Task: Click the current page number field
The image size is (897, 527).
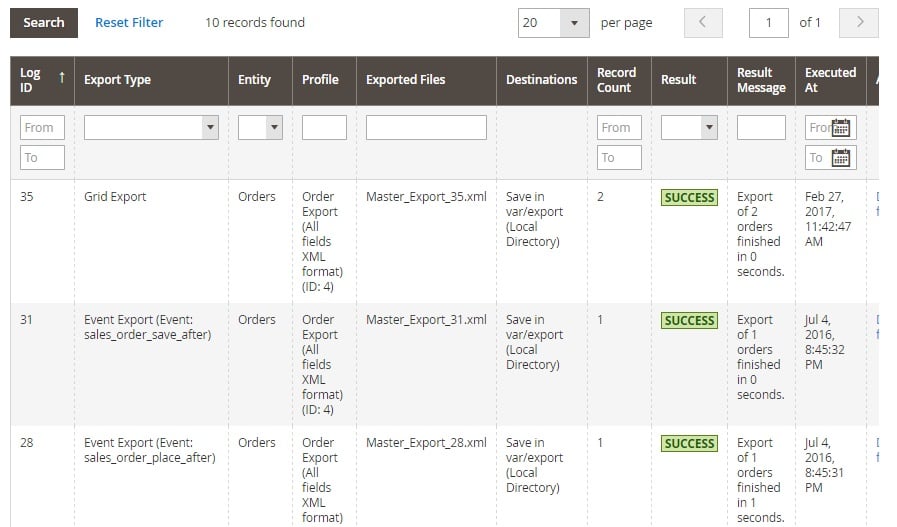Action: click(x=768, y=23)
